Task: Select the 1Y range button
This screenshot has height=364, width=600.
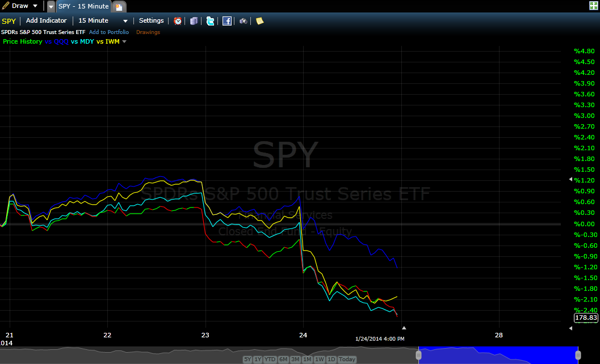Action: pyautogui.click(x=258, y=359)
